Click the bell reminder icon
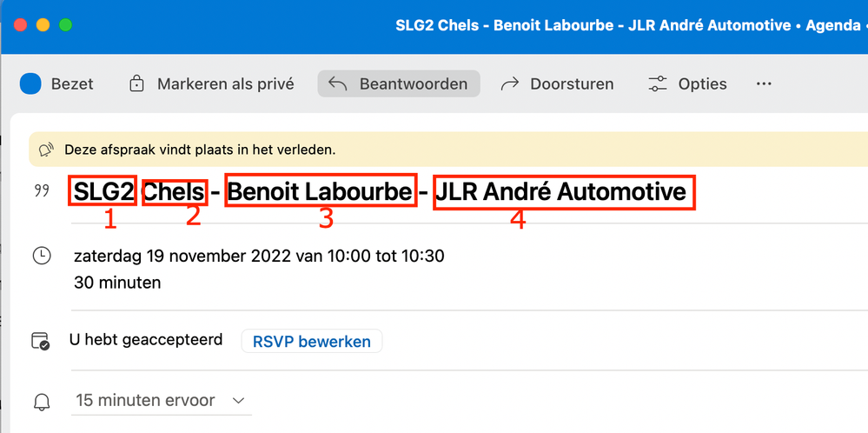 [x=41, y=401]
